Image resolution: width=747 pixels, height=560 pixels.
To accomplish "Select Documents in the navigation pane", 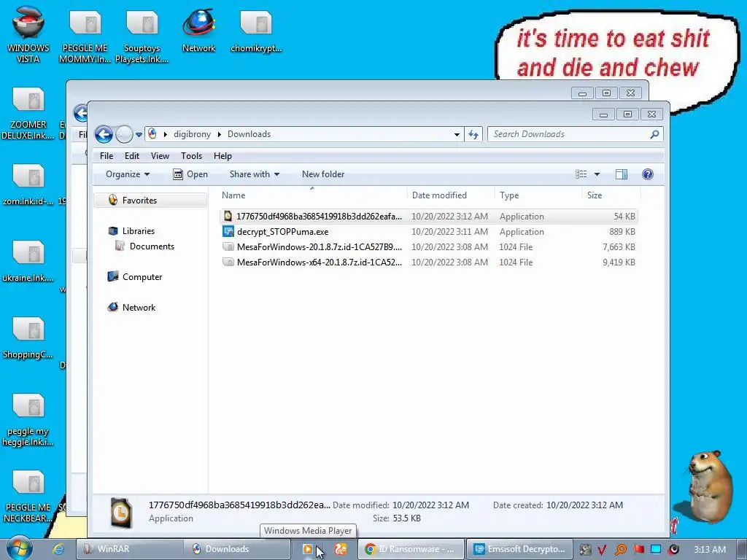I will click(145, 246).
